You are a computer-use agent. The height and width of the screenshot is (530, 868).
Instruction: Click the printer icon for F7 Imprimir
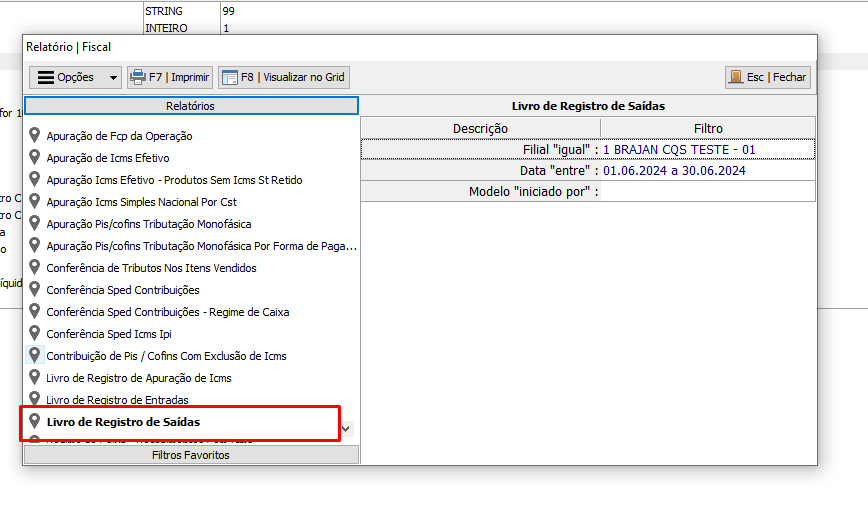[139, 77]
